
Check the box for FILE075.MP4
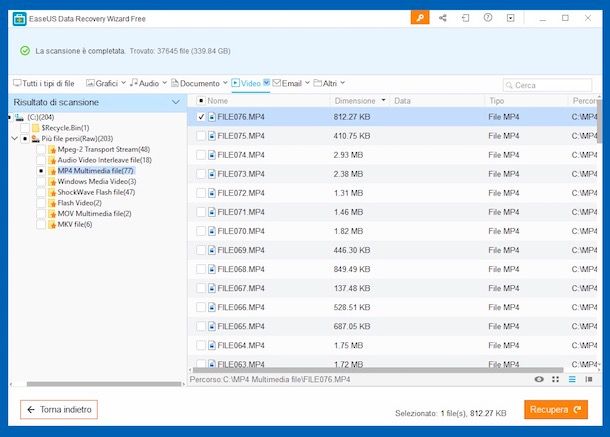click(201, 135)
